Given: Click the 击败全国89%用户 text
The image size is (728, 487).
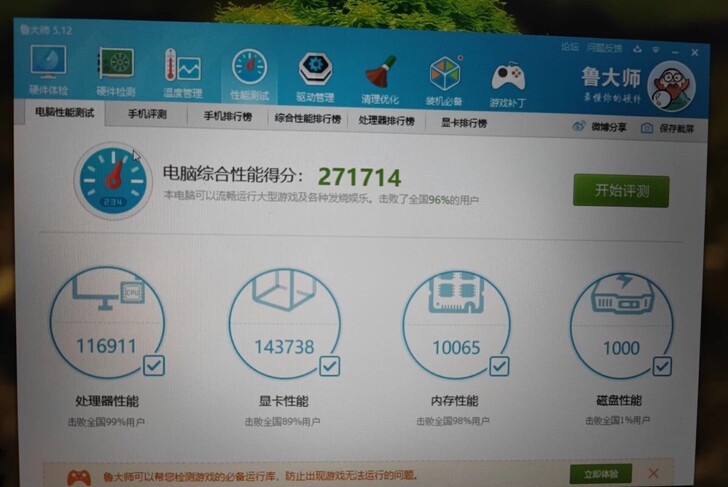Looking at the screenshot, I should [x=282, y=422].
